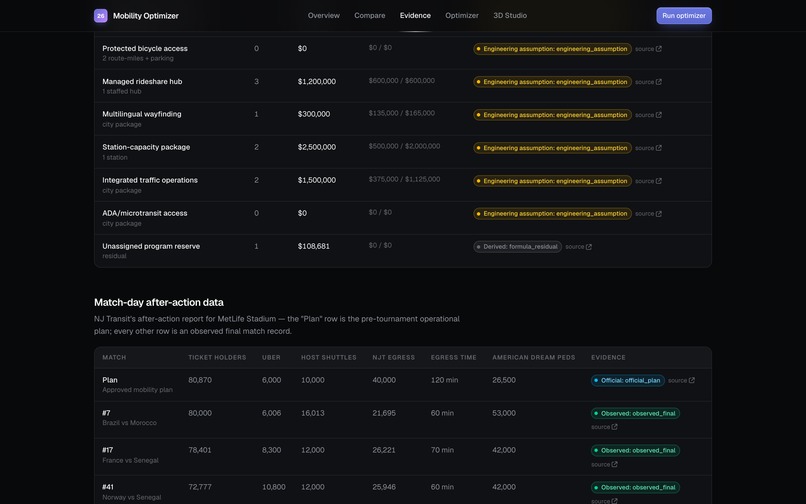Select the Evidence tab

tap(415, 15)
